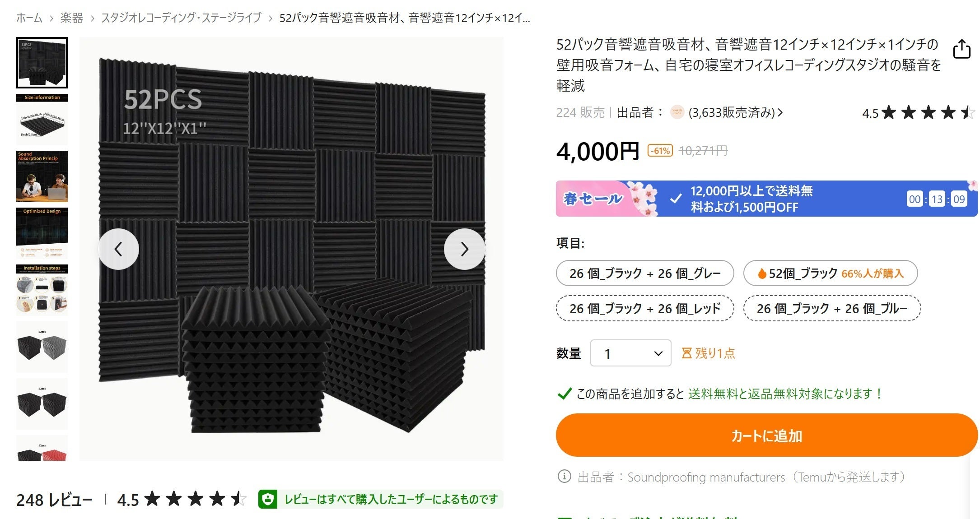The height and width of the screenshot is (519, 980).
Task: Select the 26個_ブラック + 26個_グレー option
Action: [x=645, y=273]
